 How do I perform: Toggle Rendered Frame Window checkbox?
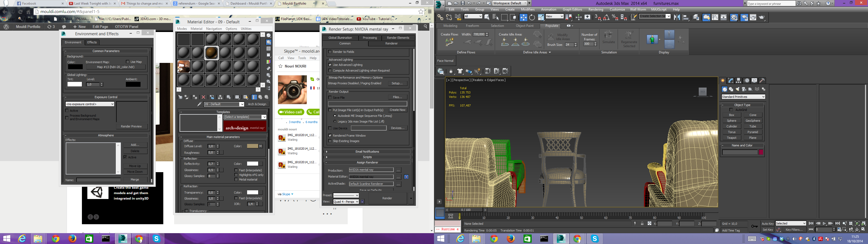click(330, 136)
